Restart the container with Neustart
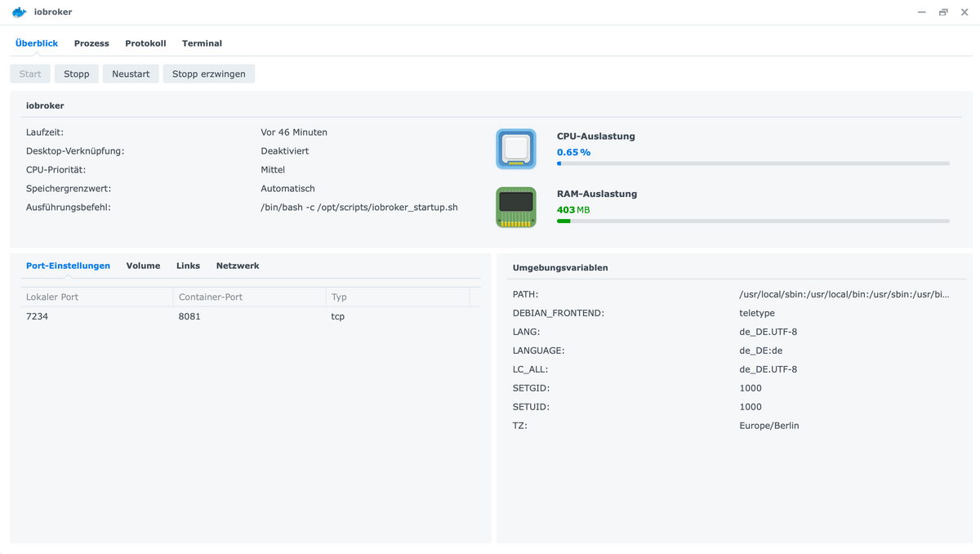 [131, 74]
